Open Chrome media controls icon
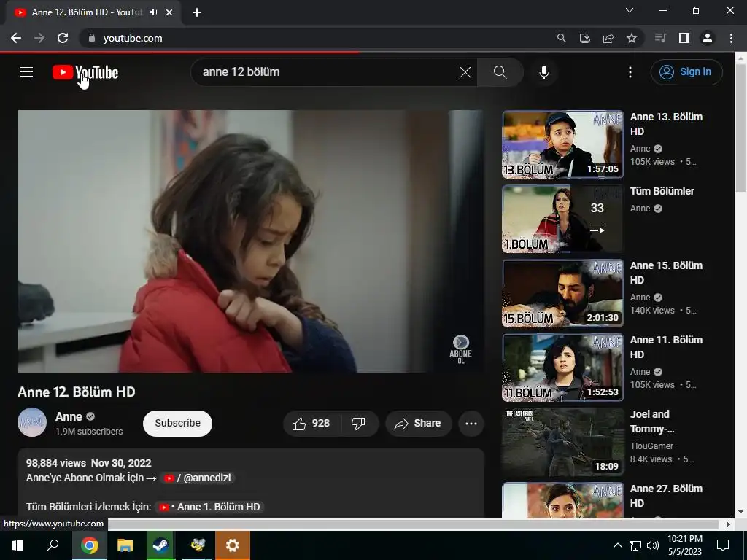Screen dimensions: 747x560 [661, 38]
